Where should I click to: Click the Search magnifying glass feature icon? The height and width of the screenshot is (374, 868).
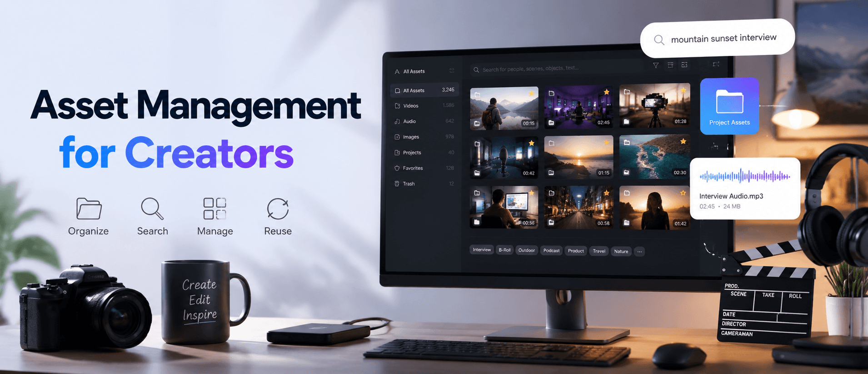click(x=152, y=209)
